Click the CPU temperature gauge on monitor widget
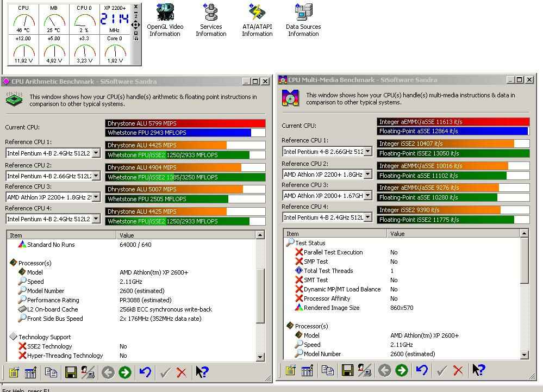The height and width of the screenshot is (392, 543). click(x=23, y=19)
